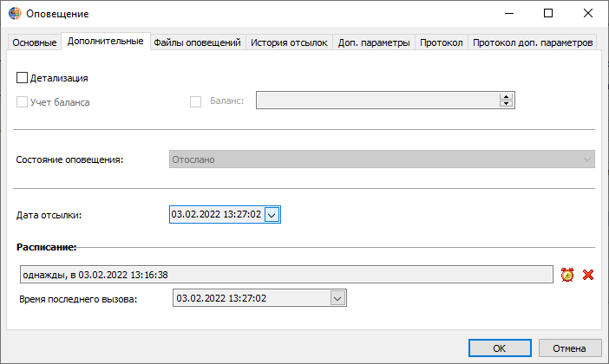Open schedule editor via alarm clock icon

point(567,275)
